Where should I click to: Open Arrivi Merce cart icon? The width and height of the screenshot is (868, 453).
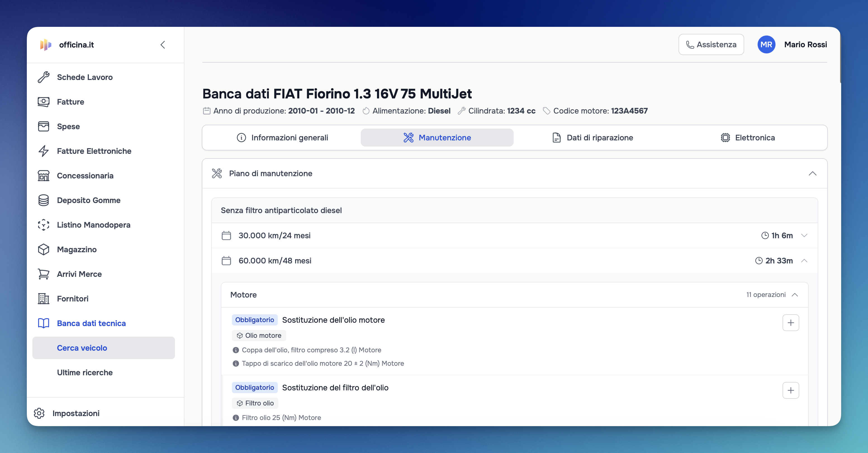(44, 274)
